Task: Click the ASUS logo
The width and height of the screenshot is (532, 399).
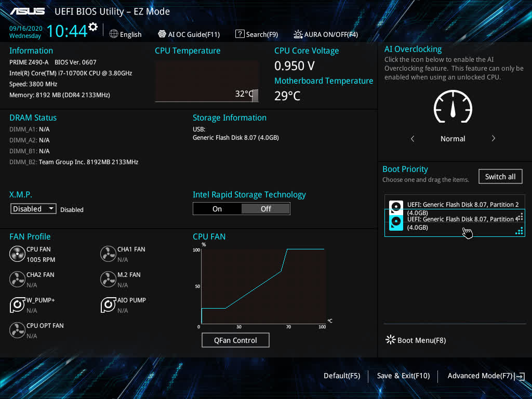Action: click(27, 11)
